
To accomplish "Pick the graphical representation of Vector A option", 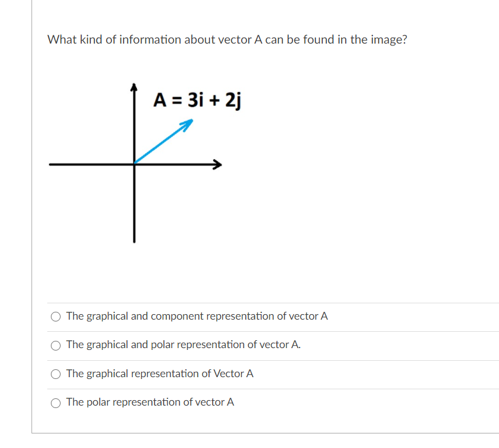I will (x=55, y=374).
